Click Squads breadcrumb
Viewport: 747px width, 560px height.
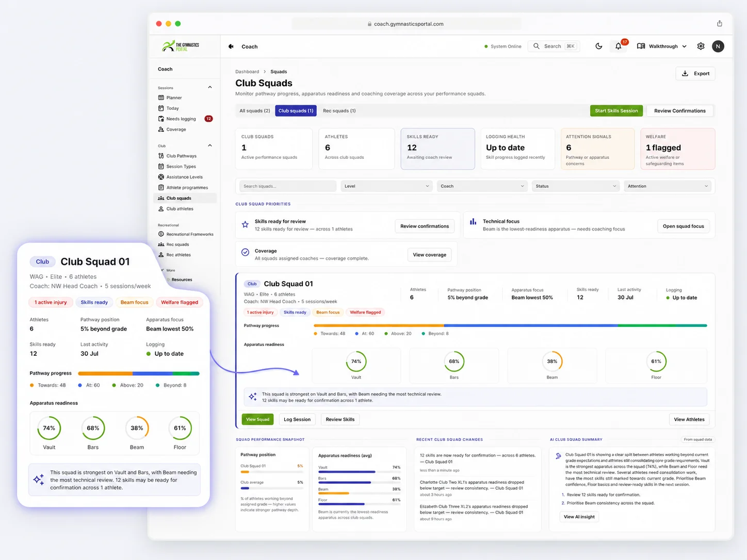(x=279, y=72)
